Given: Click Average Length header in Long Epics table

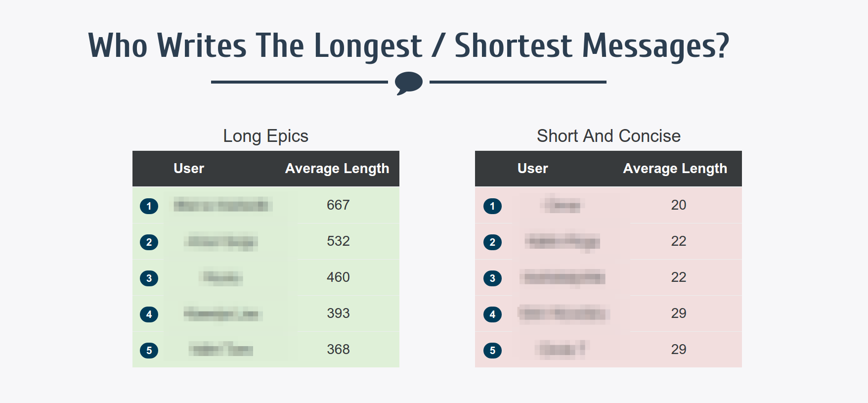Looking at the screenshot, I should [337, 169].
